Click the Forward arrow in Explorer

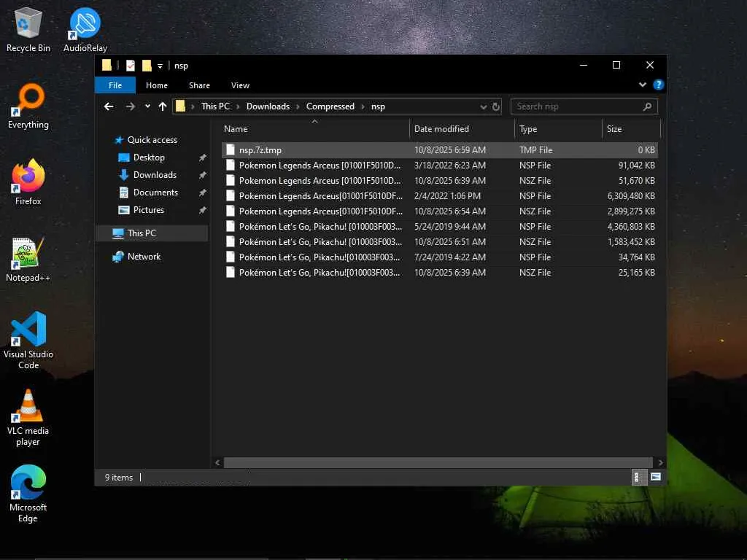130,106
